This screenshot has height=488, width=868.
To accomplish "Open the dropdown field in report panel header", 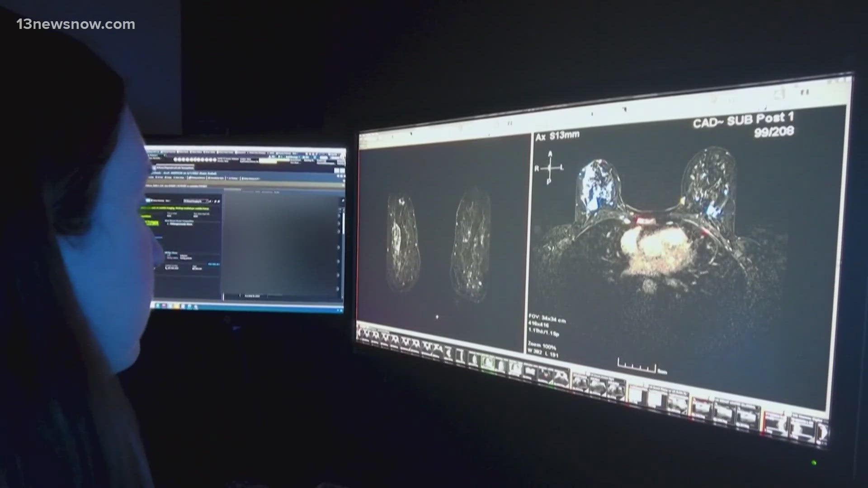I will click(x=196, y=201).
